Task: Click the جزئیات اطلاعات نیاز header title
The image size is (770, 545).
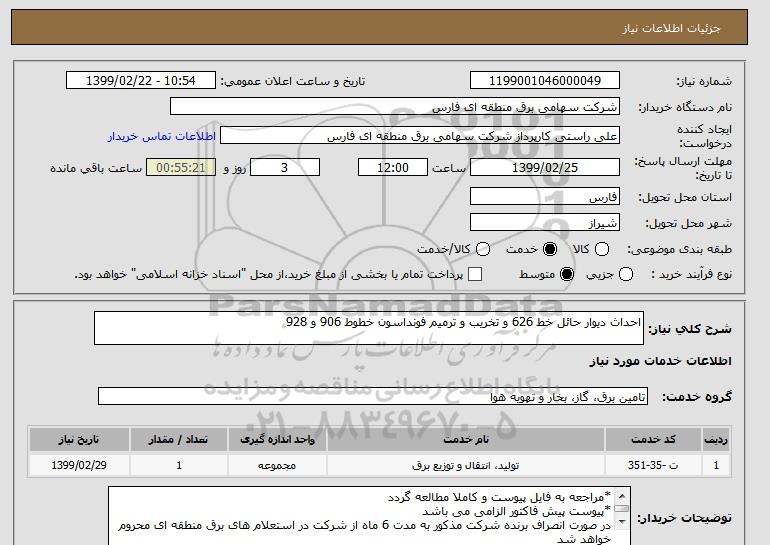Action: click(671, 28)
